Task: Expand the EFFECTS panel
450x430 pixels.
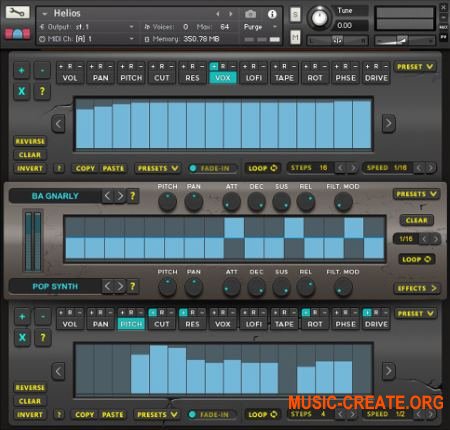Action: [x=417, y=288]
